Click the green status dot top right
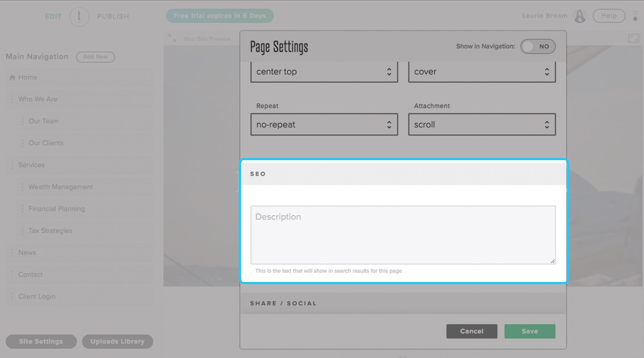 pyautogui.click(x=636, y=13)
